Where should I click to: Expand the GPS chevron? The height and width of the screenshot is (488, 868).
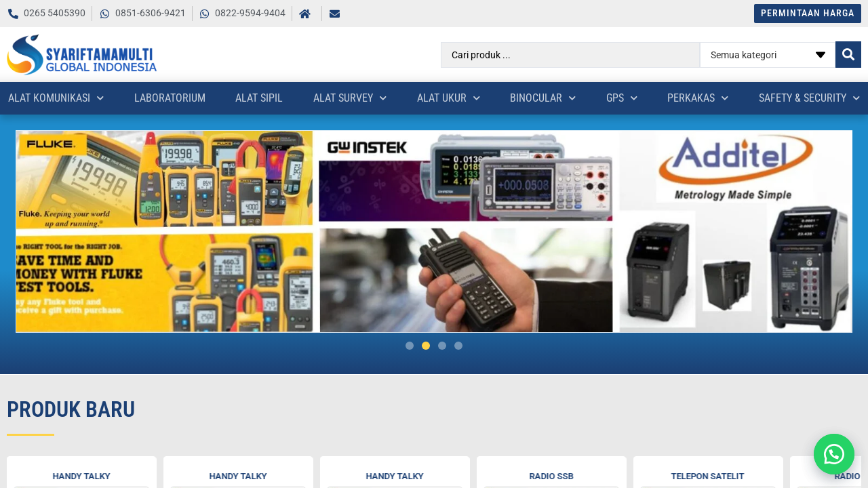(634, 98)
